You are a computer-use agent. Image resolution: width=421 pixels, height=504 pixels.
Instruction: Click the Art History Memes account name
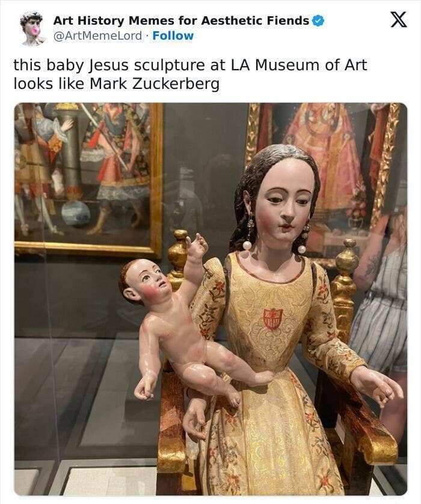[181, 21]
